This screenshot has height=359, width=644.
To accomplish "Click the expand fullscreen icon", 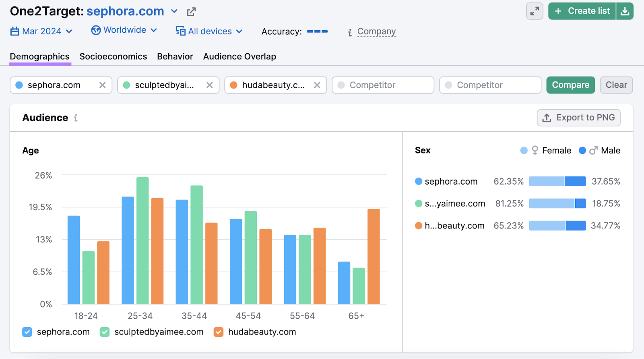I will [535, 11].
